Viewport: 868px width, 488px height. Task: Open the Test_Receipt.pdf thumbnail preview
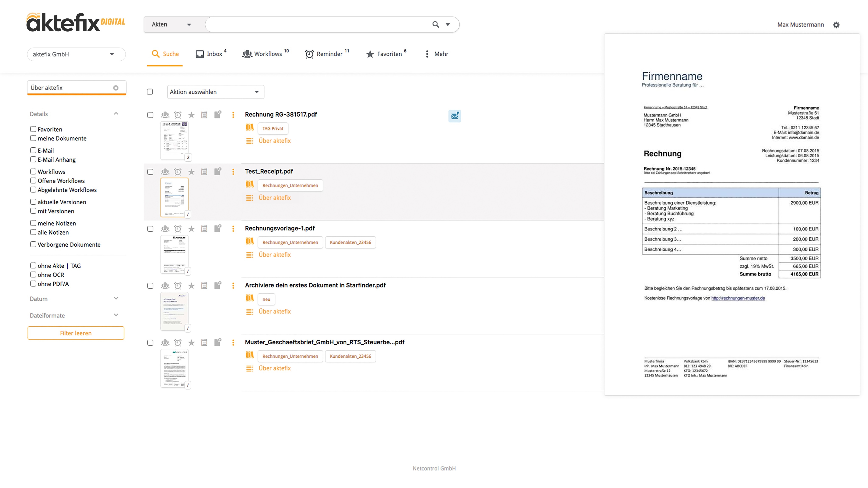click(x=174, y=197)
